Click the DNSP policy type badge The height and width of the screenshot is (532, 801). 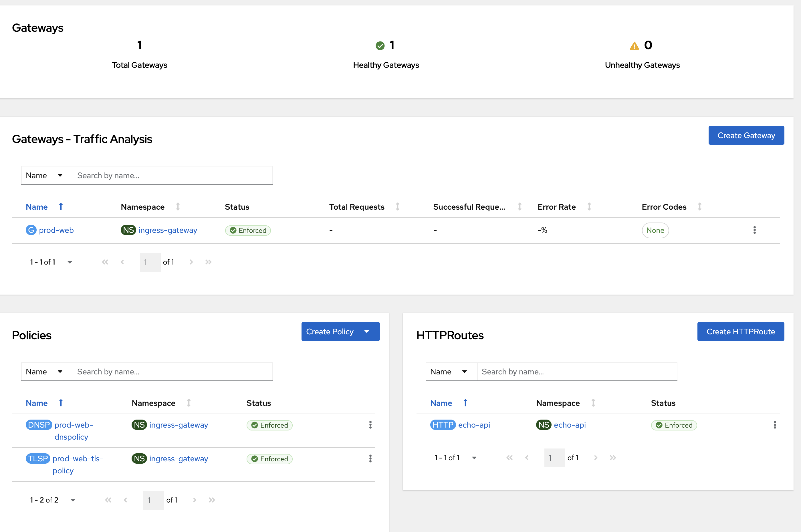pos(39,425)
